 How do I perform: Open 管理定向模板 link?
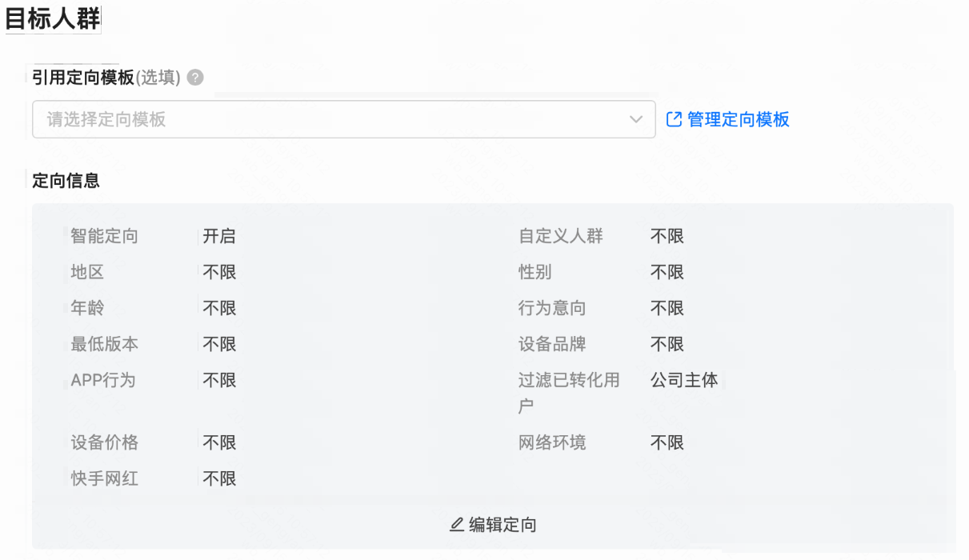point(735,119)
